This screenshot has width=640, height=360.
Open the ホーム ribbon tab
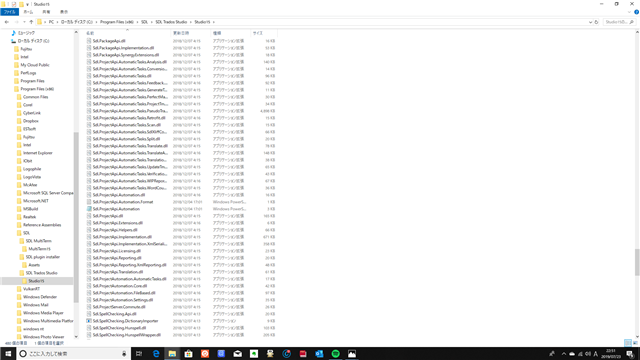[28, 12]
